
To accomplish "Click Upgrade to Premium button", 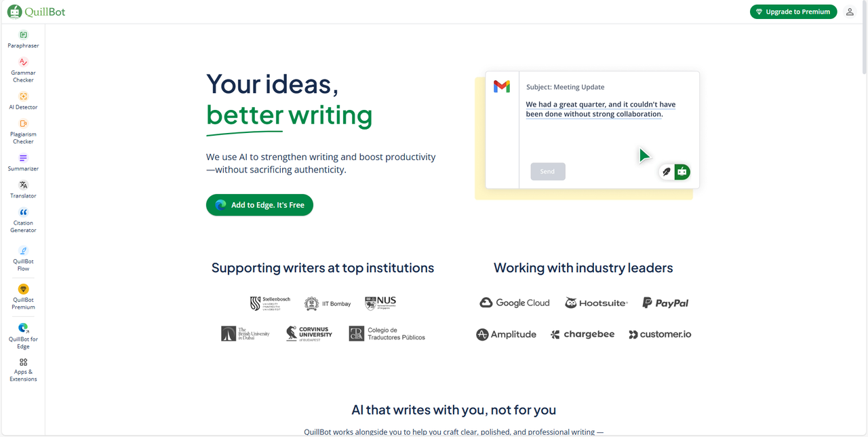I will [793, 12].
